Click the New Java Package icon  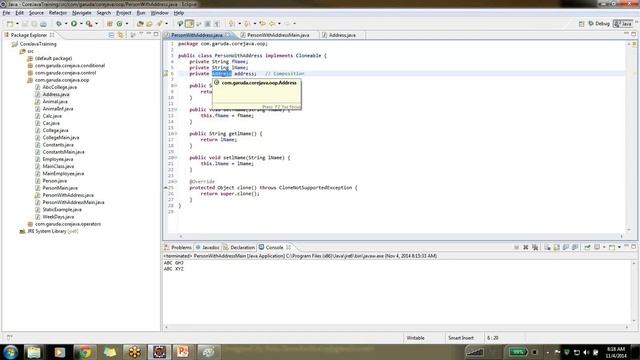(109, 24)
